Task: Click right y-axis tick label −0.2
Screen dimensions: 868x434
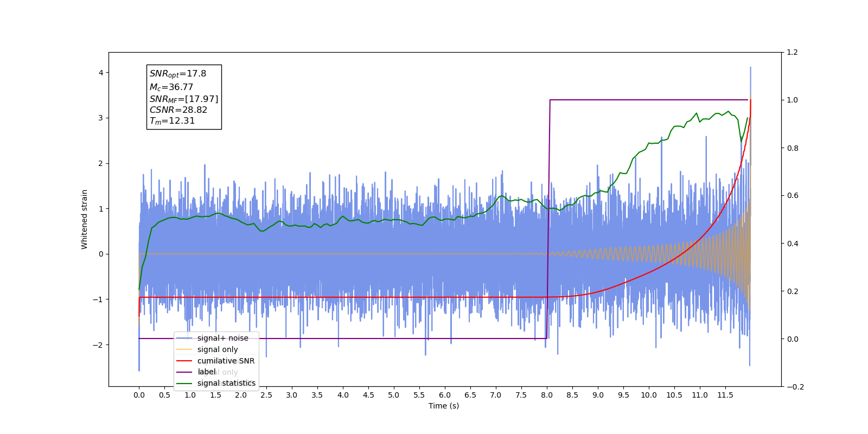Action: point(795,387)
